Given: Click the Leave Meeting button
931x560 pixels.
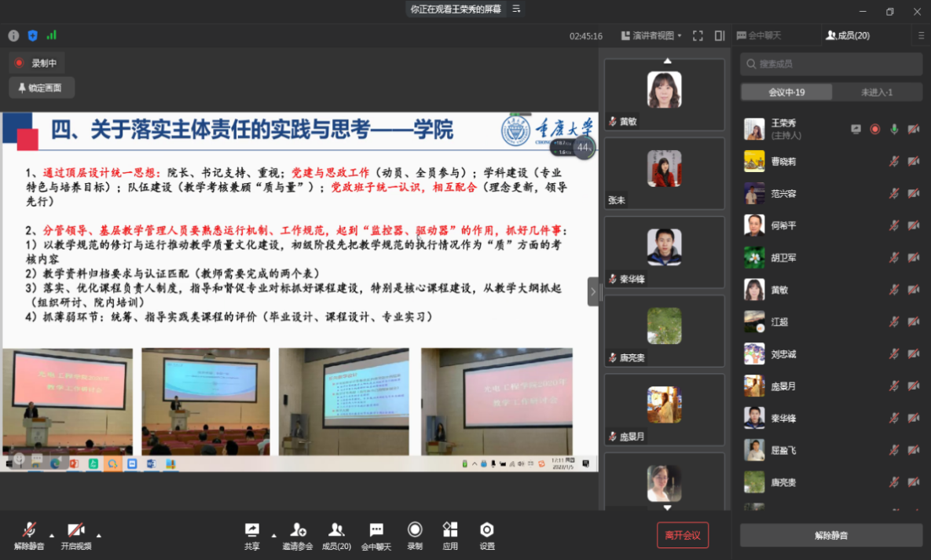Looking at the screenshot, I should [x=683, y=535].
